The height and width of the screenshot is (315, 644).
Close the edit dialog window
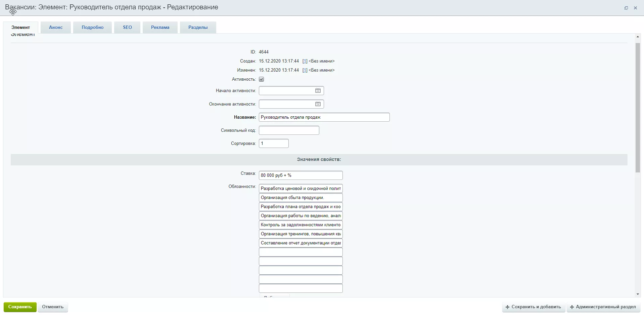[635, 8]
